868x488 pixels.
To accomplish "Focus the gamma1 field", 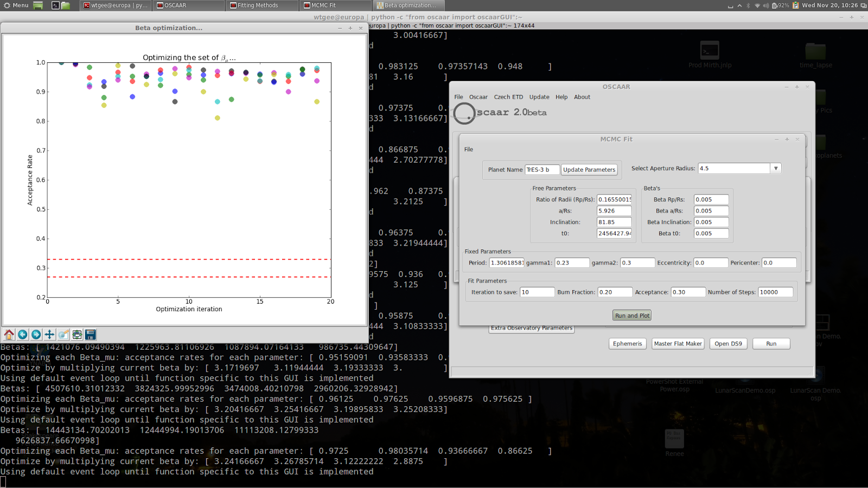I will [x=572, y=263].
